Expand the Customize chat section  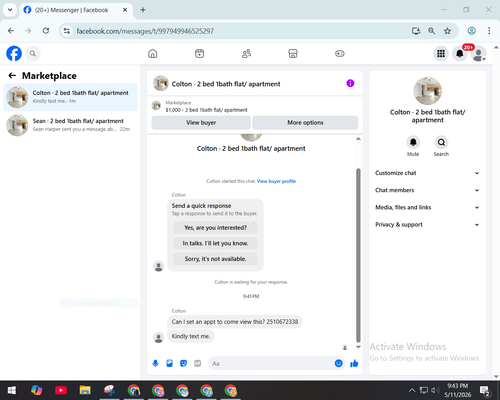coord(427,173)
